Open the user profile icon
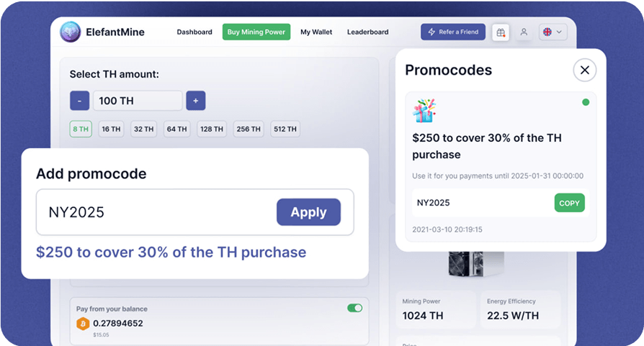The width and height of the screenshot is (644, 346). tap(524, 32)
